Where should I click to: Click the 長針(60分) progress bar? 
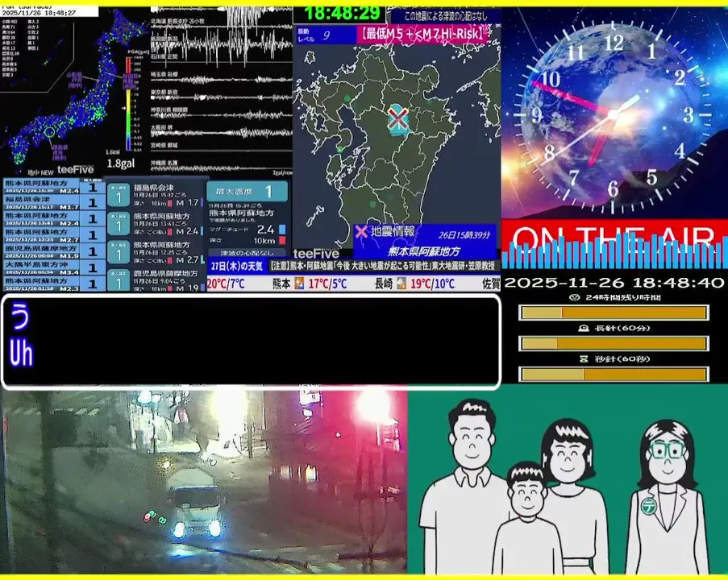[614, 343]
